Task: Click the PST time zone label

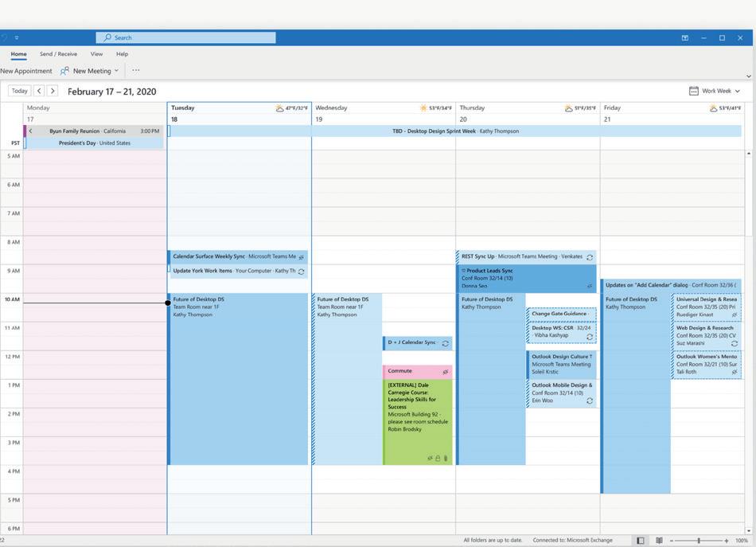Action: click(x=15, y=143)
